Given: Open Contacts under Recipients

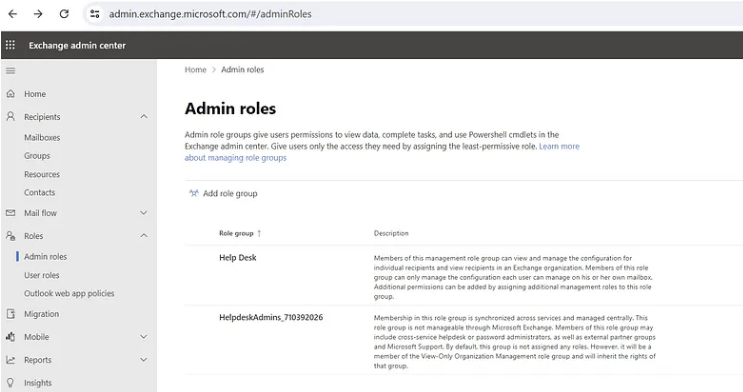Looking at the screenshot, I should [x=39, y=192].
